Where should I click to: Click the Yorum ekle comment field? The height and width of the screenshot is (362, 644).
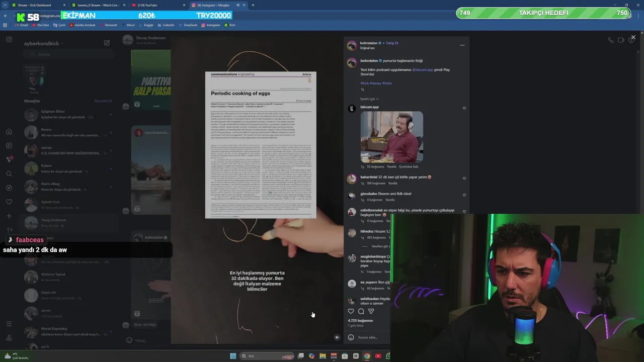372,337
